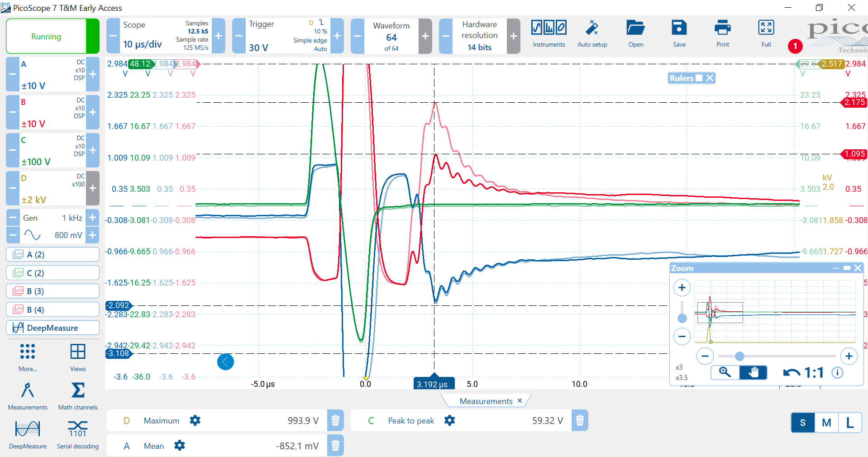
Task: Undo the last zoom step
Action: coord(792,372)
